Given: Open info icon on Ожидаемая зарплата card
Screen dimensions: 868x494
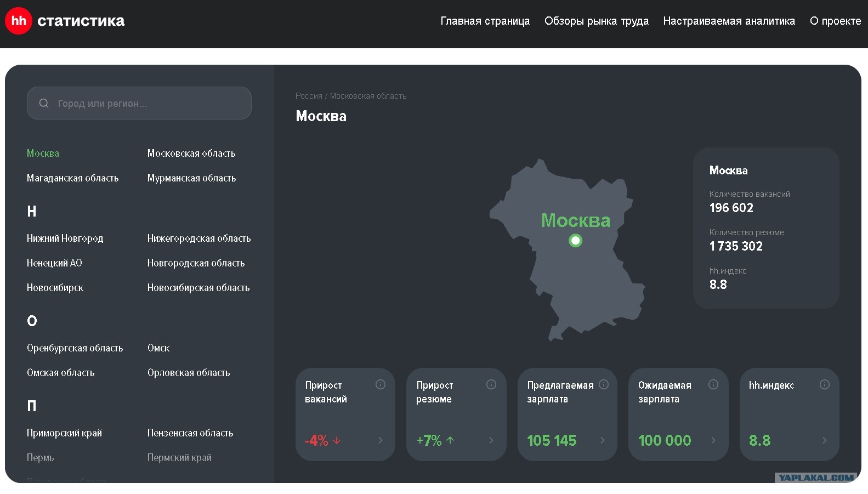Looking at the screenshot, I should click(713, 384).
